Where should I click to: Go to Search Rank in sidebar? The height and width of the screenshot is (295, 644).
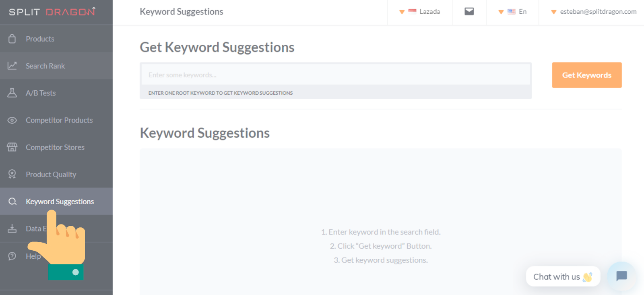pyautogui.click(x=45, y=66)
